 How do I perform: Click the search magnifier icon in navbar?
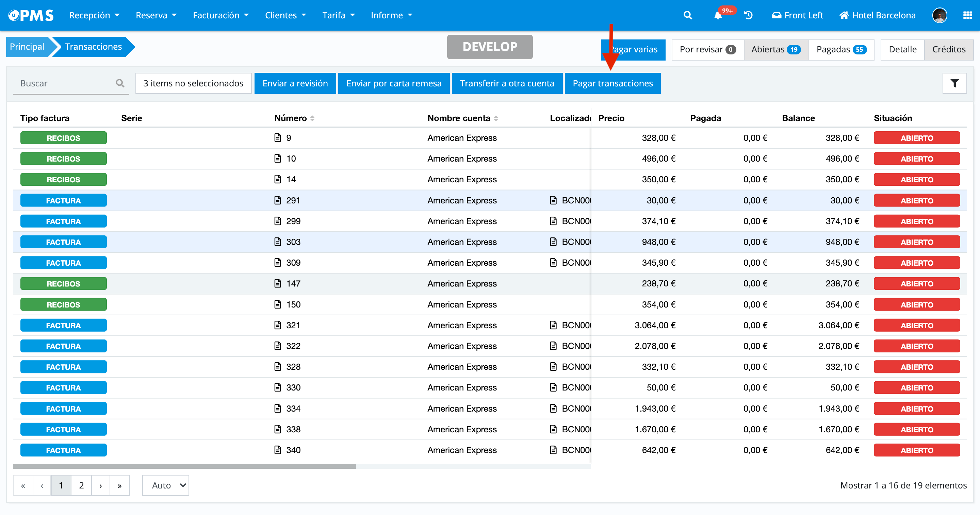point(687,15)
